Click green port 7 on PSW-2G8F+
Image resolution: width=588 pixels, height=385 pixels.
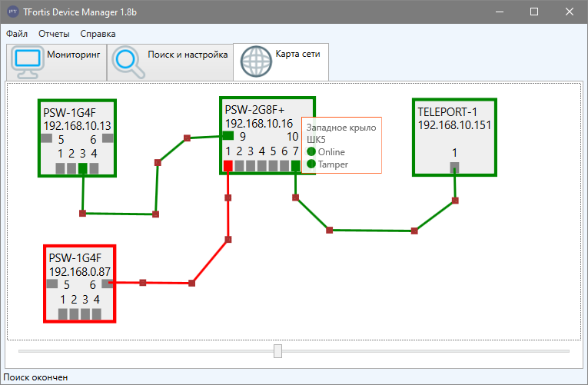(x=295, y=166)
